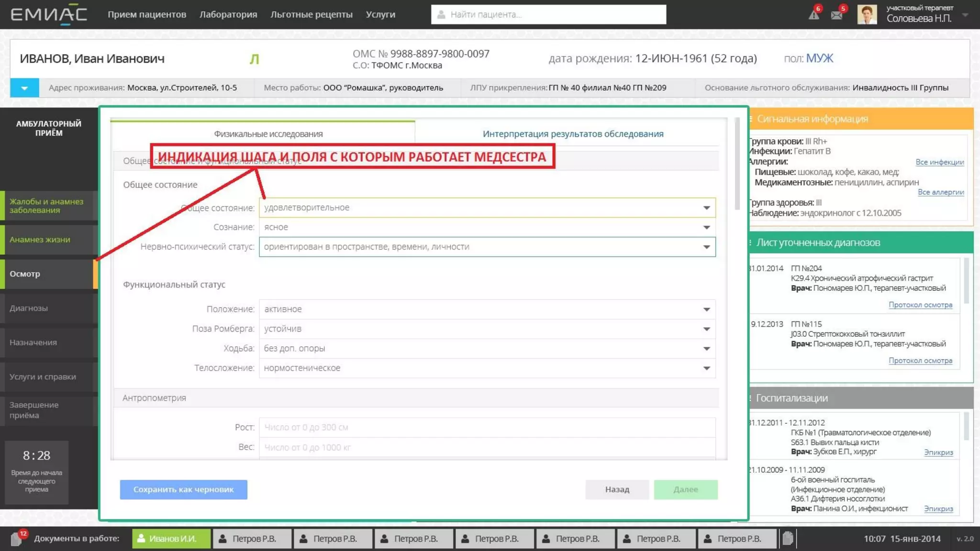Image resolution: width=980 pixels, height=551 pixels.
Task: Open Общее состояние dropdown list
Action: (706, 208)
